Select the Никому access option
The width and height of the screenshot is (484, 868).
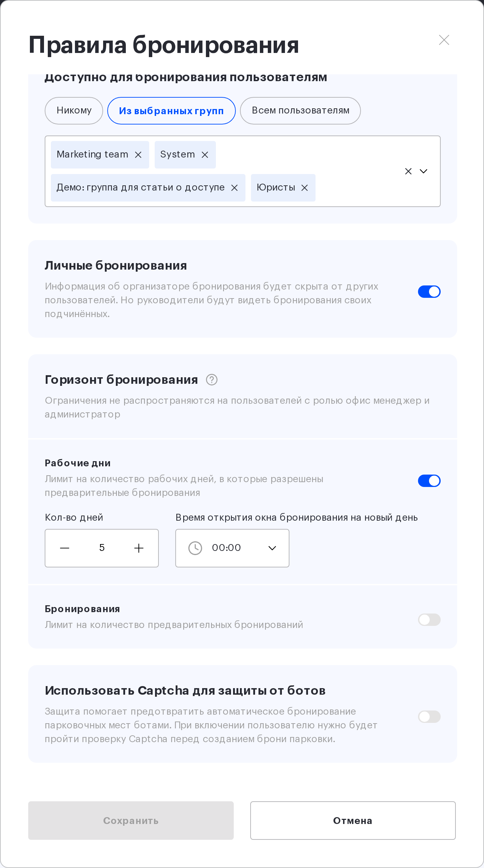coord(74,111)
